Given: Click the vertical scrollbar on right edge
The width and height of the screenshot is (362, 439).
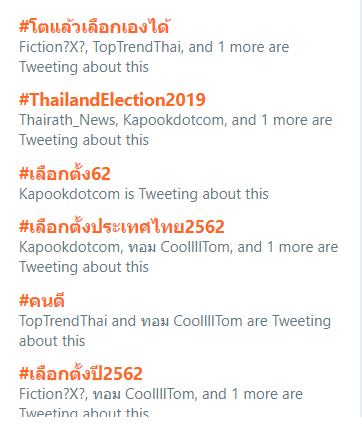Looking at the screenshot, I should tap(361, 208).
